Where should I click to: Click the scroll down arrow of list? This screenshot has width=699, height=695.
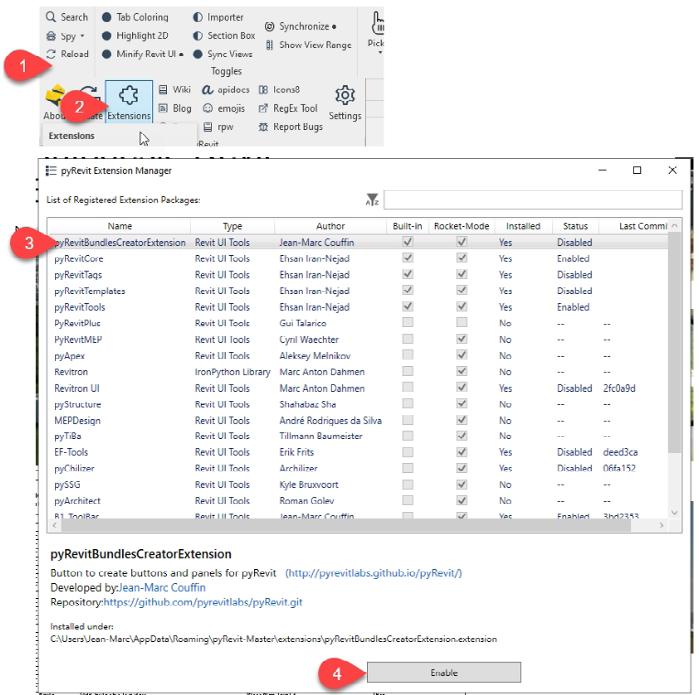[x=674, y=513]
